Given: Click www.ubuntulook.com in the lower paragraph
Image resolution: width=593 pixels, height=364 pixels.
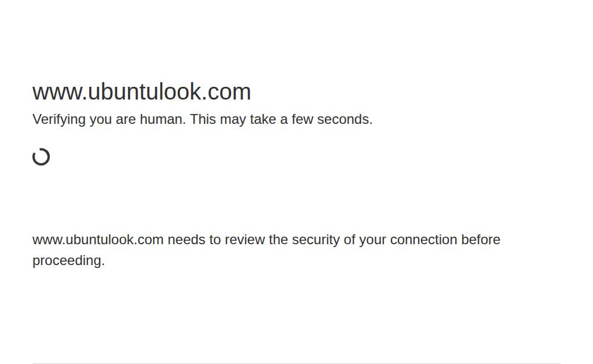Looking at the screenshot, I should (98, 240).
